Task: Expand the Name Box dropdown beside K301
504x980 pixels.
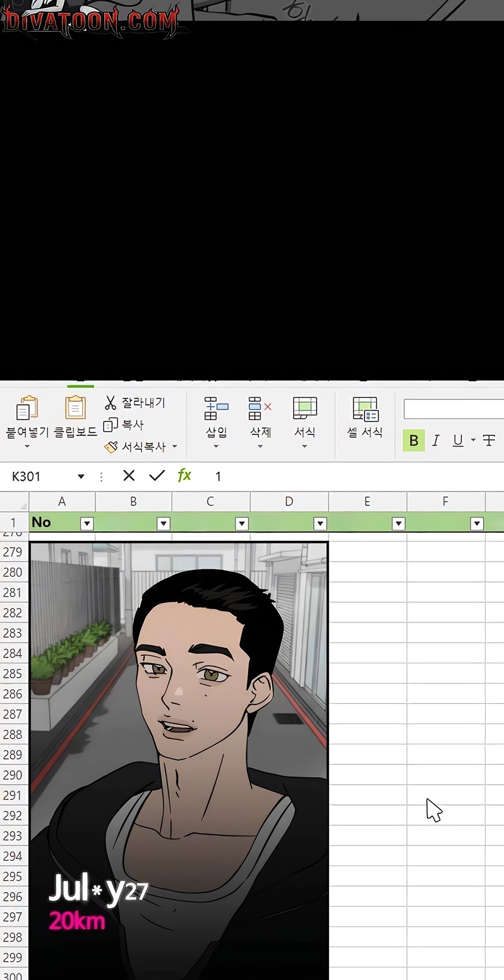Action: (x=81, y=476)
